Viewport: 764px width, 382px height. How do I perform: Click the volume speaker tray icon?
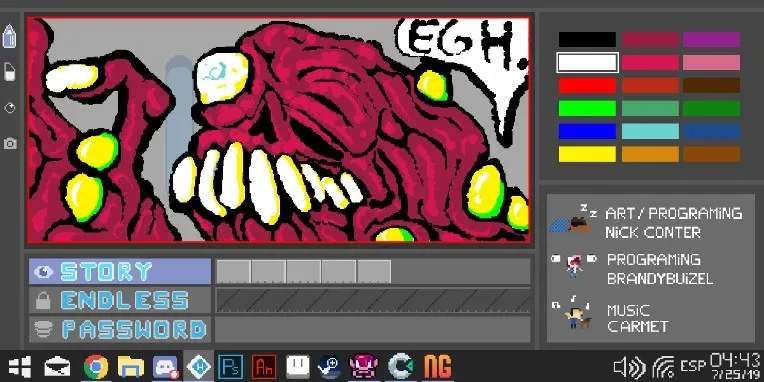tap(630, 367)
